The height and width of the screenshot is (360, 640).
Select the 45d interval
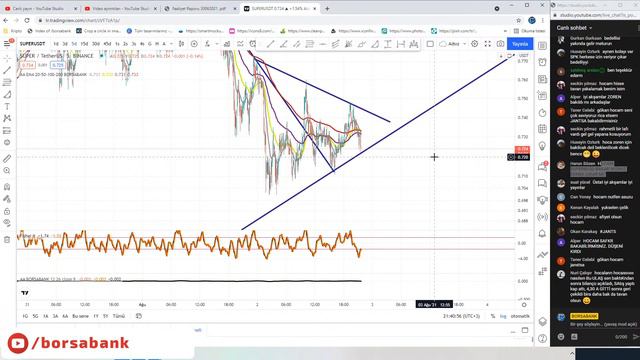coord(107,44)
